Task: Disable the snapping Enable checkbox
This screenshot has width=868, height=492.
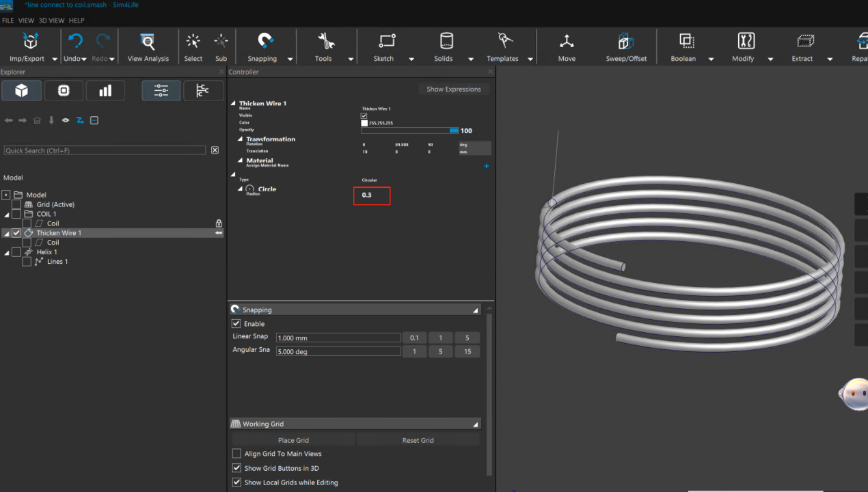Action: (x=236, y=324)
